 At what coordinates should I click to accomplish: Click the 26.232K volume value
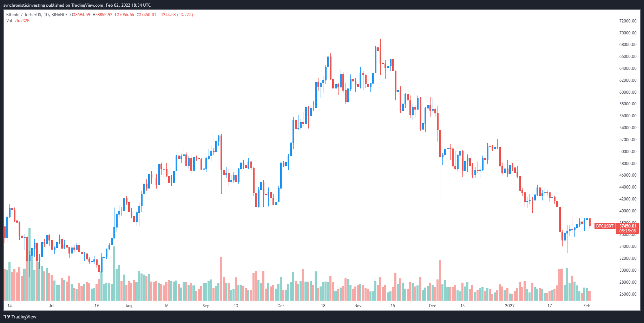(22, 21)
